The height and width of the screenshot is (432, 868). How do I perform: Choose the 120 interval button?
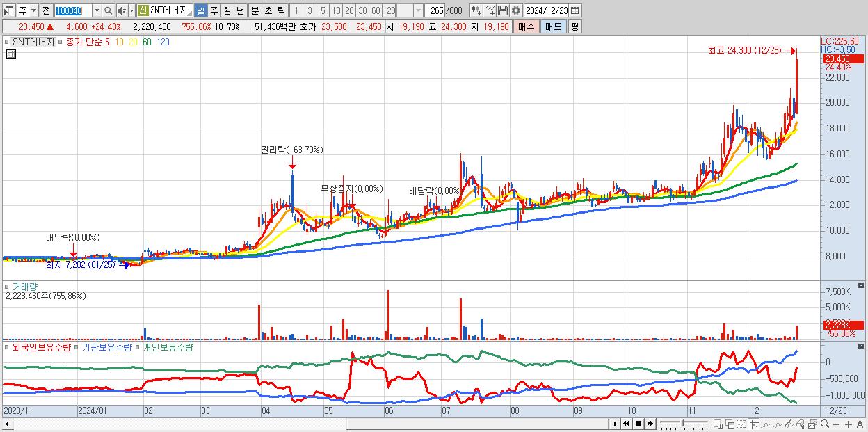click(389, 10)
